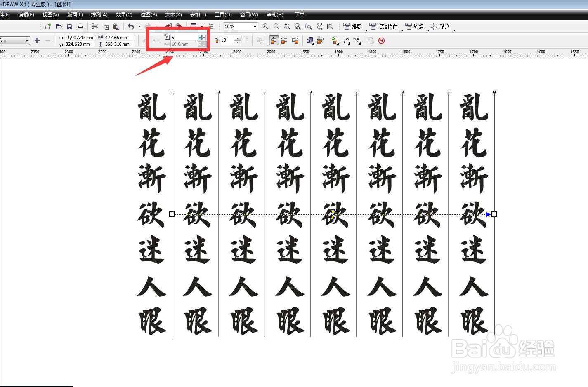The width and height of the screenshot is (588, 387).
Task: Open the 文本(X) menu
Action: click(173, 14)
